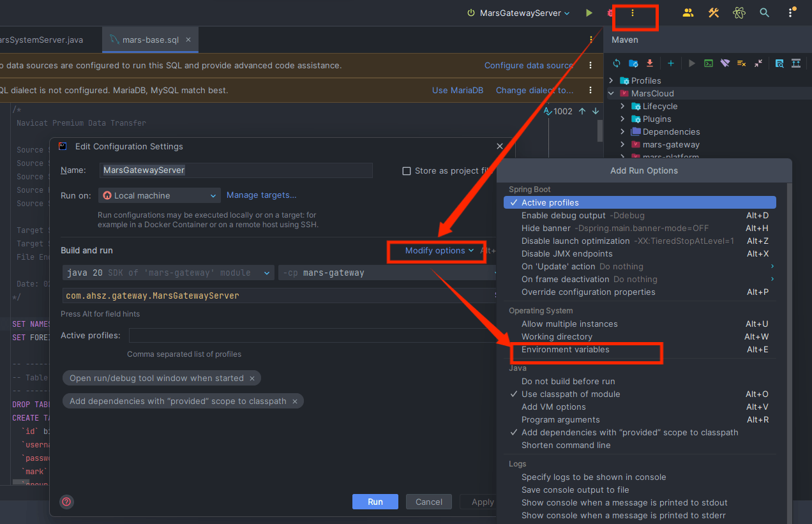Expand the Dependencies node in Maven tree
Screen dimensions: 812x524
tap(622, 131)
